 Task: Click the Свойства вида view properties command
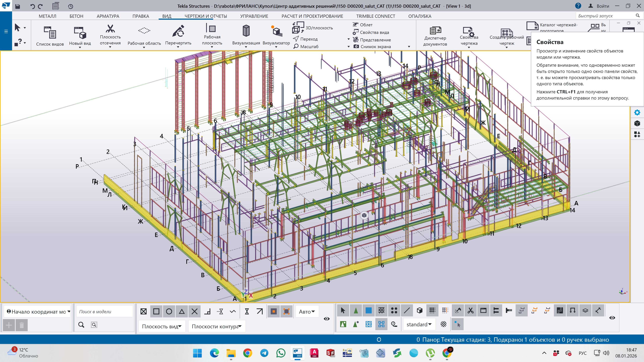(371, 32)
